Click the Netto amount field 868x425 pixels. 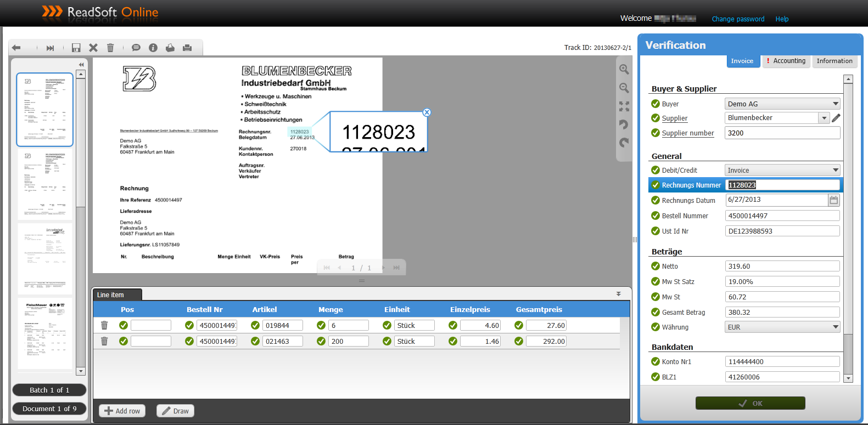click(x=782, y=266)
